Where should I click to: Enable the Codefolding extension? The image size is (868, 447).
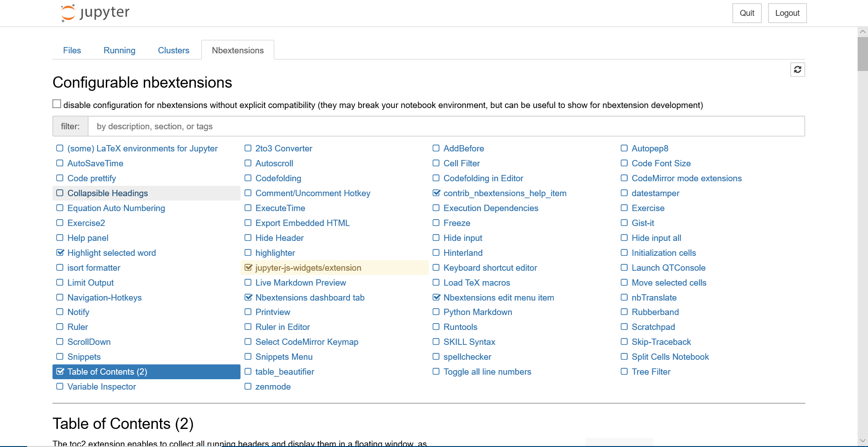coord(248,178)
